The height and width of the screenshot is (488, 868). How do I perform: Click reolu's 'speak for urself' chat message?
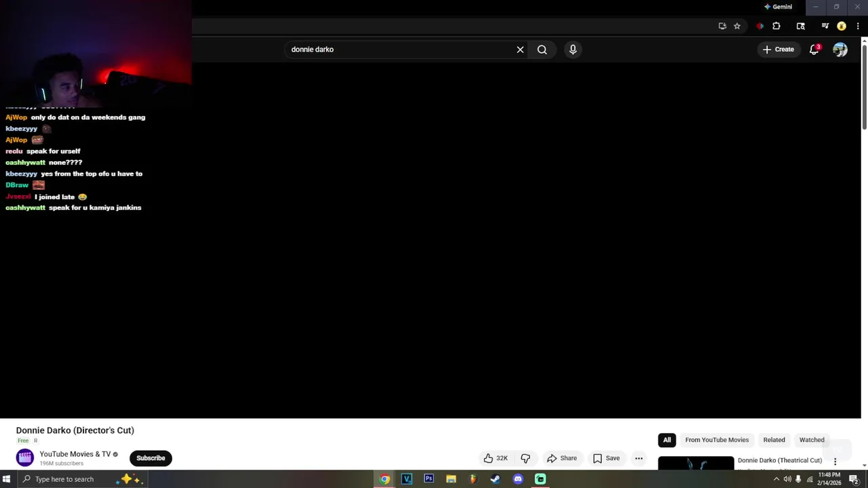tap(54, 151)
